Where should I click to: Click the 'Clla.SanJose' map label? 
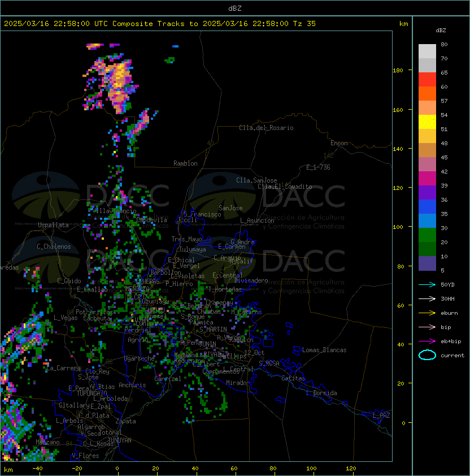point(256,180)
